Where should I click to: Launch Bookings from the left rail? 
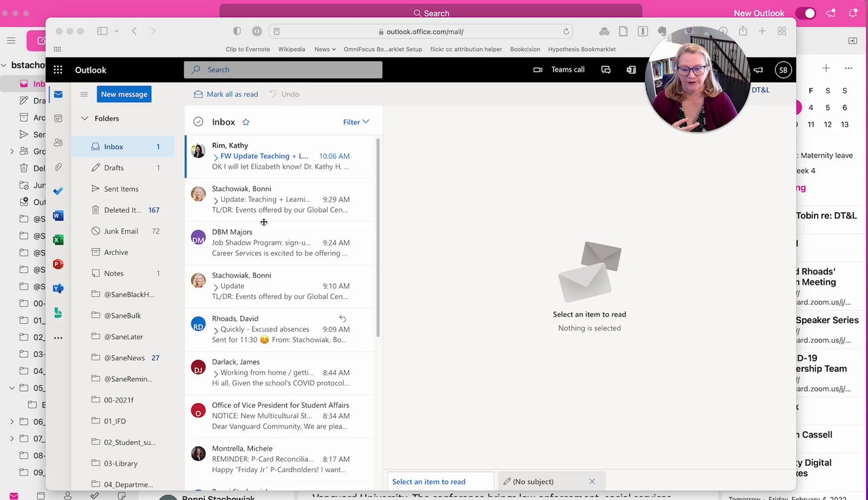point(58,312)
